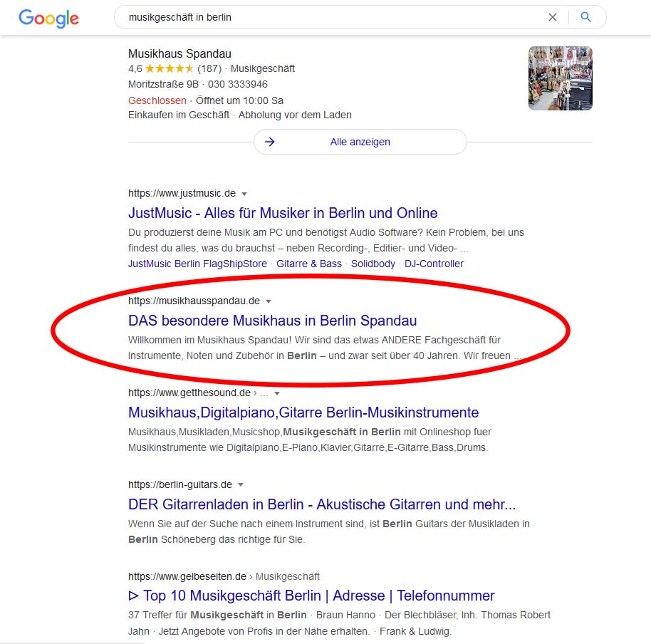
Task: Click the red Geschlossen status text
Action: pyautogui.click(x=157, y=100)
